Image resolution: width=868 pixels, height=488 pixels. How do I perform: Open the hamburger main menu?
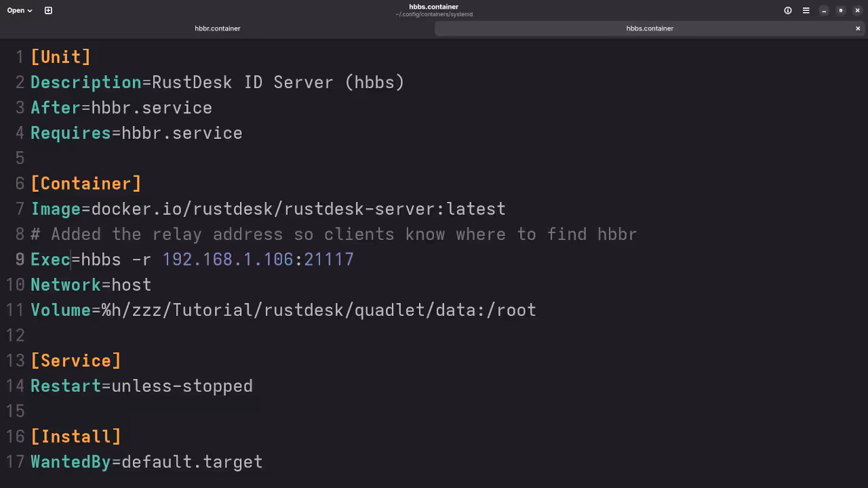pos(806,10)
